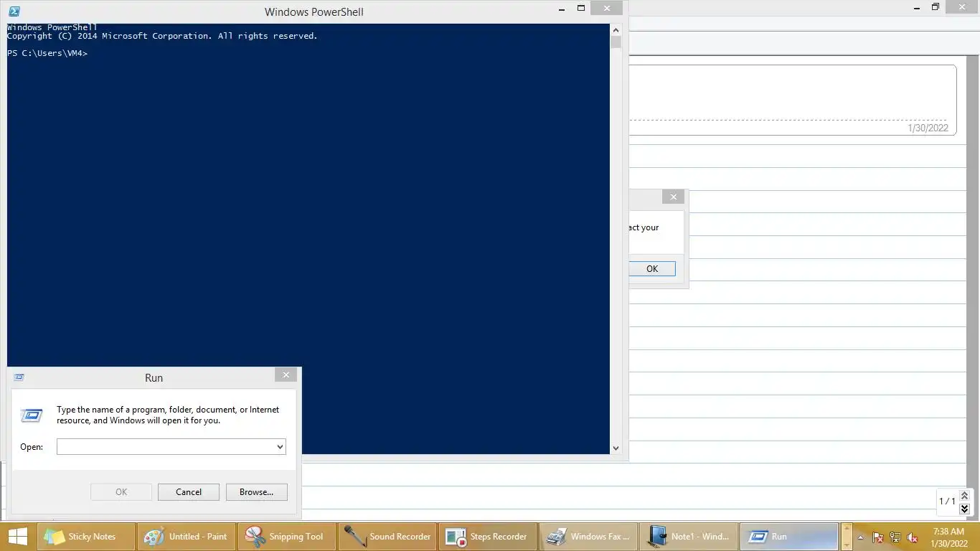Close the Windows PowerShell window
Image resolution: width=980 pixels, height=551 pixels.
[x=607, y=9]
